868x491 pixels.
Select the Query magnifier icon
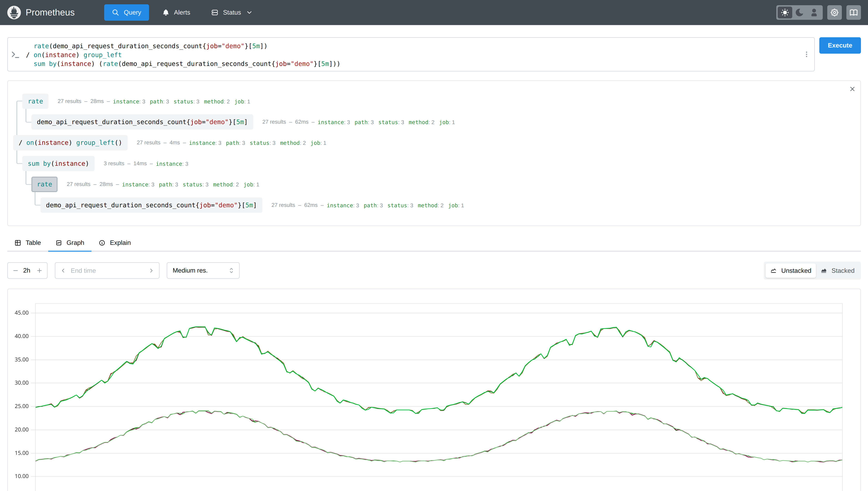click(116, 12)
